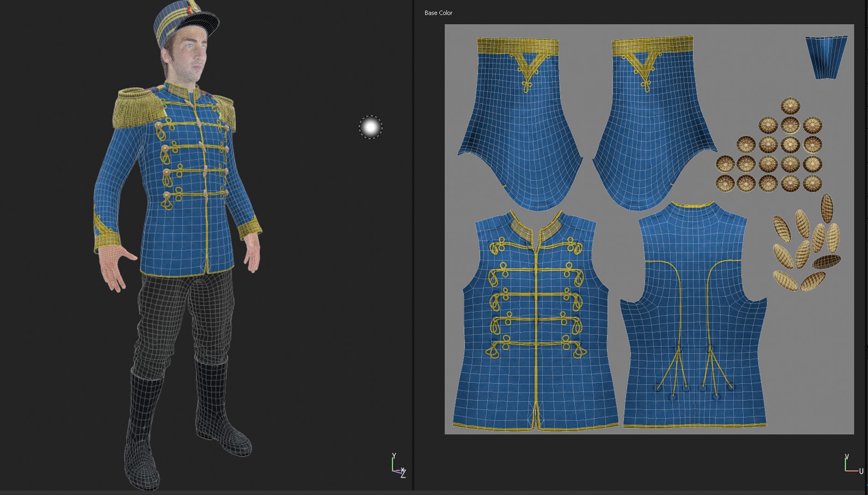
Task: Click the dark brown oval fringe UV island
Action: 826,262
